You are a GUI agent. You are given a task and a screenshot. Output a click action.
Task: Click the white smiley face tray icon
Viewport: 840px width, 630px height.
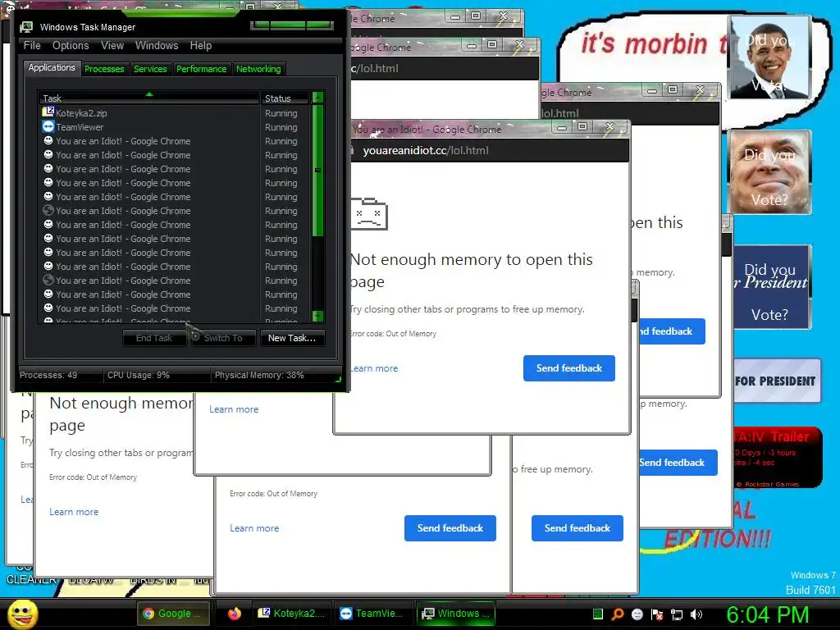click(637, 614)
